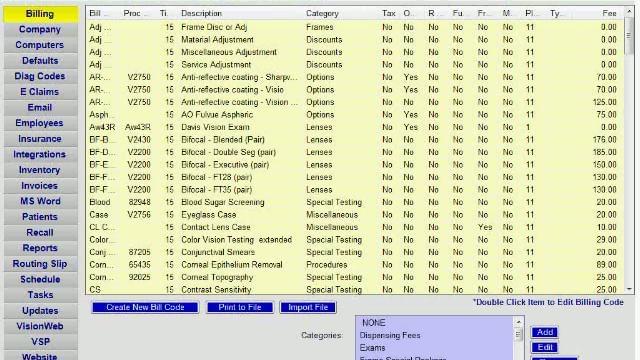
Task: Open the Company settings tab
Action: point(40,29)
